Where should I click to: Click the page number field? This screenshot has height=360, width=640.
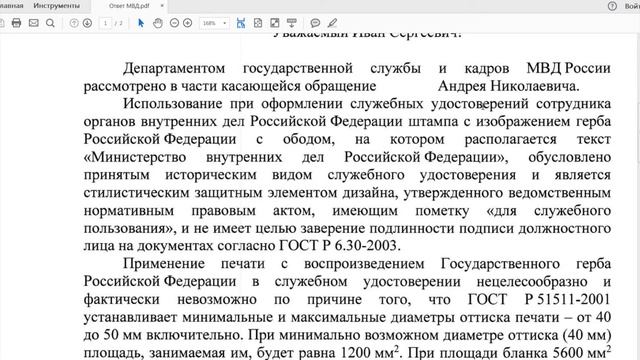tap(106, 23)
